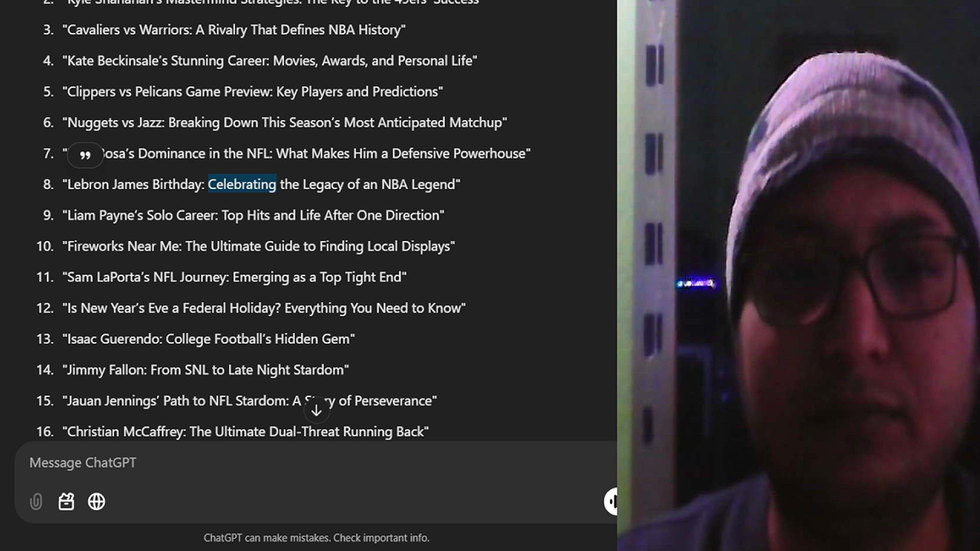Select the Nuggets vs Jazz title text
The height and width of the screenshot is (551, 980).
[x=285, y=122]
